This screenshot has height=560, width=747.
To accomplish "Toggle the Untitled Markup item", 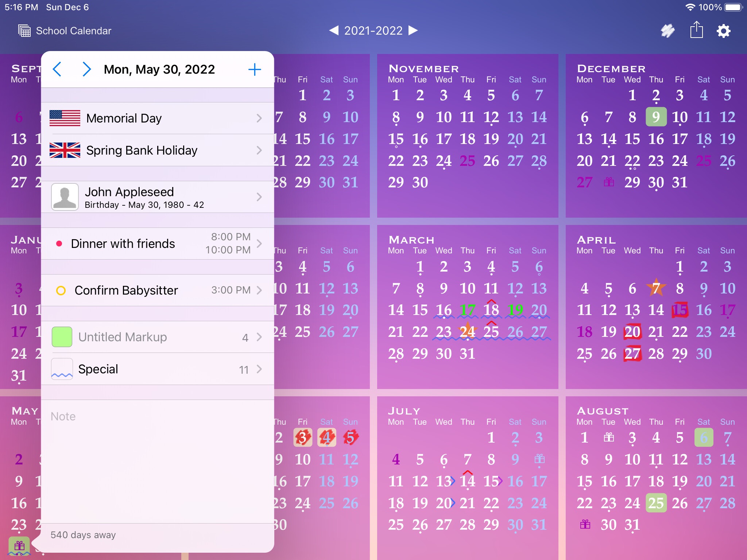I will (62, 337).
